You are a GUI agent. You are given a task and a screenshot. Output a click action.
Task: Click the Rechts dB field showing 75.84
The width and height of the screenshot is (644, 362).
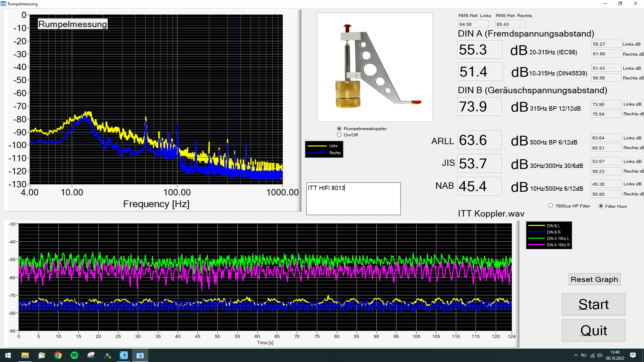(606, 114)
